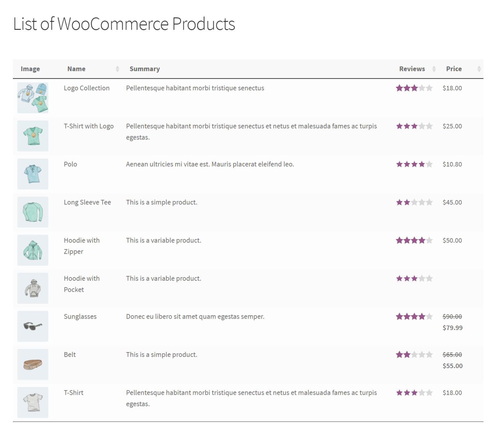Click the star rating for Hoodie with Zipper
This screenshot has width=504, height=441.
pos(414,240)
